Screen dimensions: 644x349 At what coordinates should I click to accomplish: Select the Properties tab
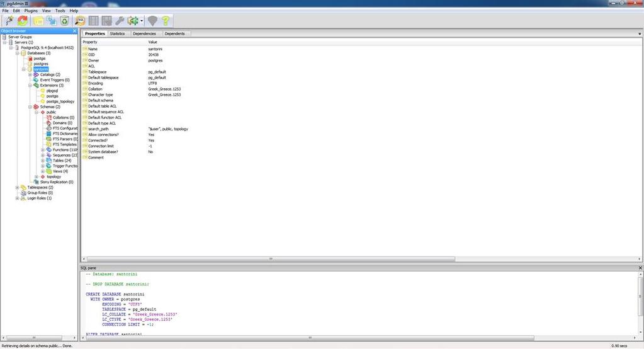pos(95,34)
